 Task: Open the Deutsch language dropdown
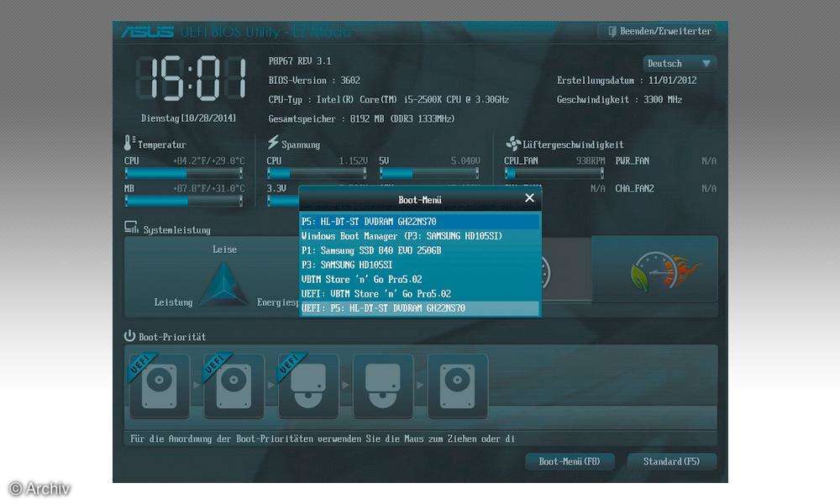coord(679,62)
